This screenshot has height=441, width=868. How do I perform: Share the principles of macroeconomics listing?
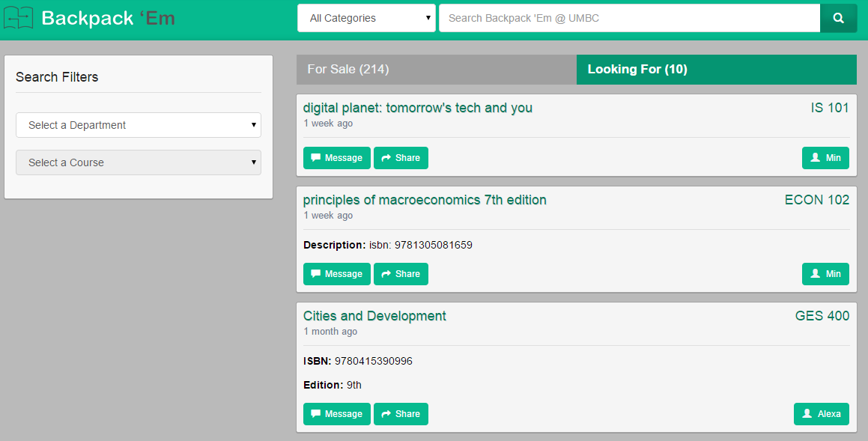point(401,274)
